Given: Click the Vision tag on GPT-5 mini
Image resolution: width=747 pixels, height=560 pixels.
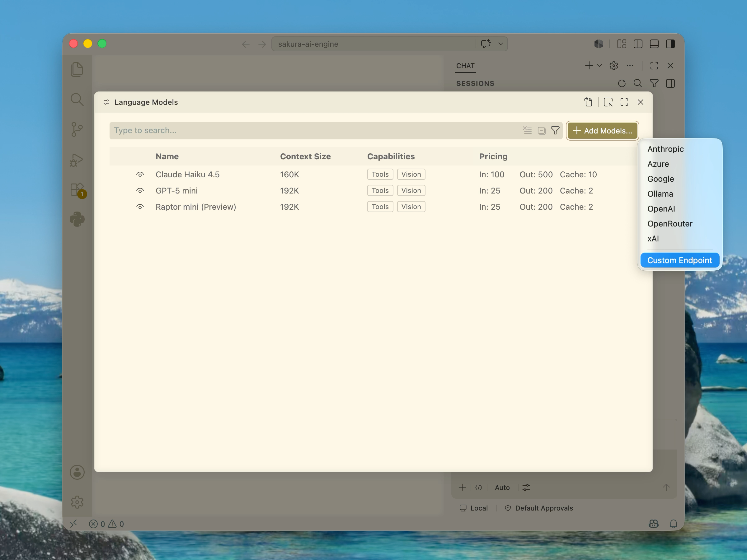Looking at the screenshot, I should (411, 190).
